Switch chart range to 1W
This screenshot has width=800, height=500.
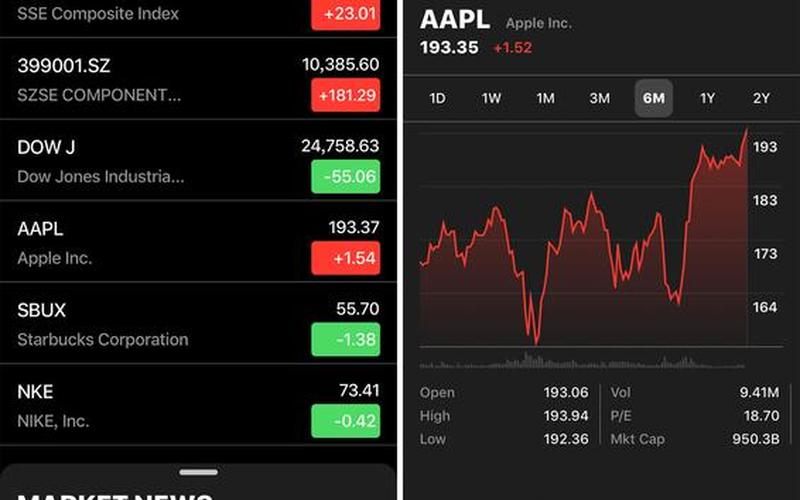[491, 98]
